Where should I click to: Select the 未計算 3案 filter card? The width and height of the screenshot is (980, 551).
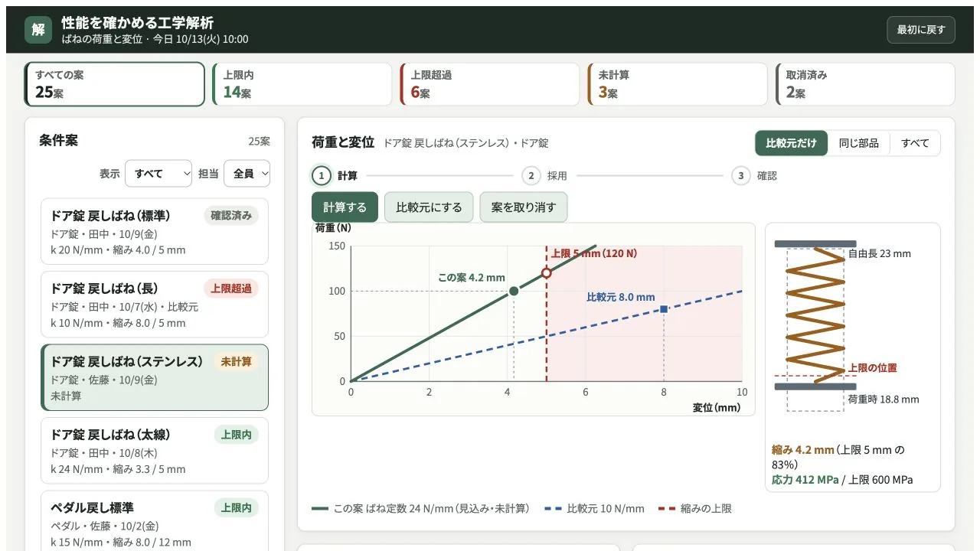pos(677,84)
